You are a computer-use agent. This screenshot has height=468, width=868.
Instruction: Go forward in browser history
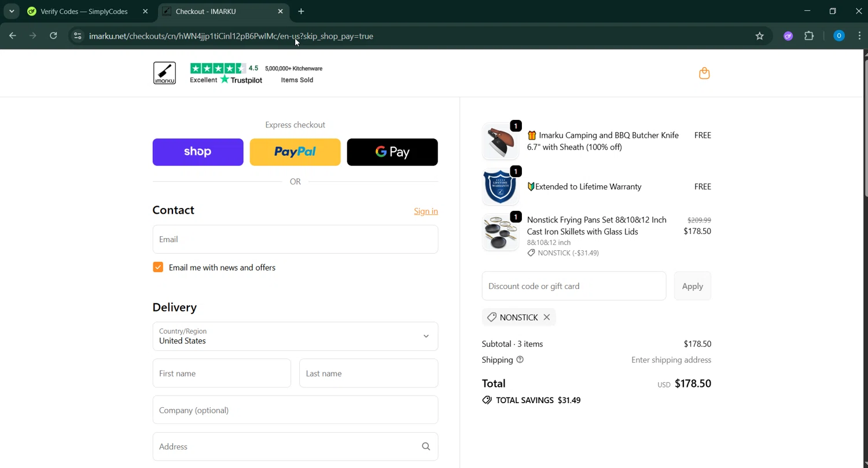click(33, 36)
